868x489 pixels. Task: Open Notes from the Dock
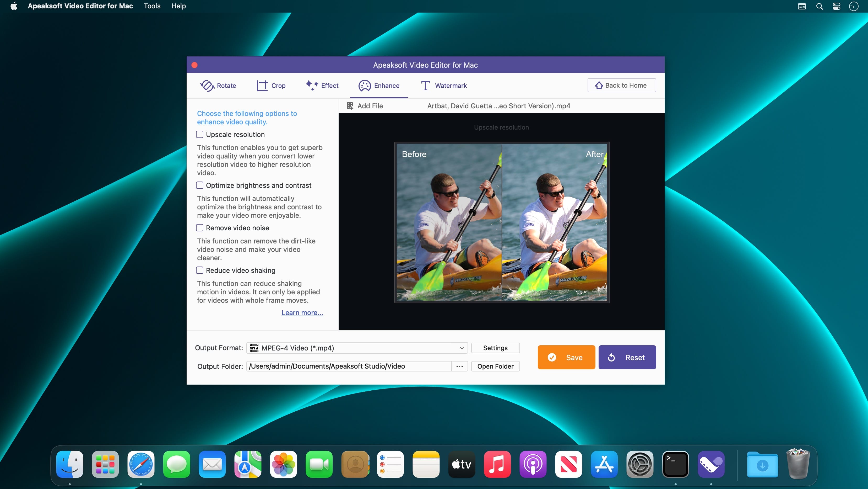tap(426, 464)
